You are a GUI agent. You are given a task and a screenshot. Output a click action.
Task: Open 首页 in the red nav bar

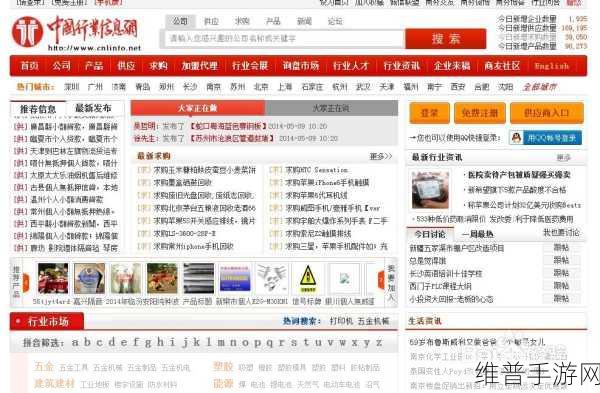click(29, 66)
